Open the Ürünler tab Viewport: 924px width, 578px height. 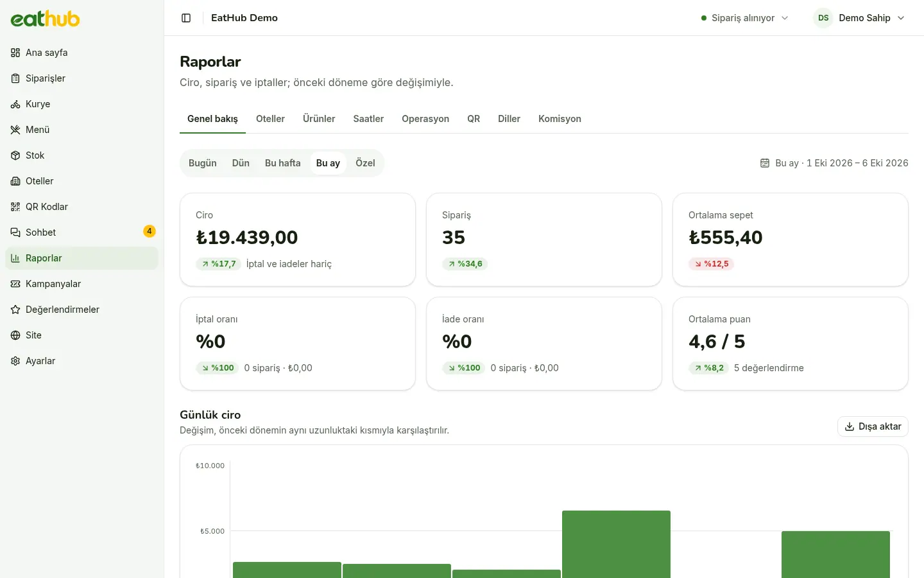(x=319, y=119)
